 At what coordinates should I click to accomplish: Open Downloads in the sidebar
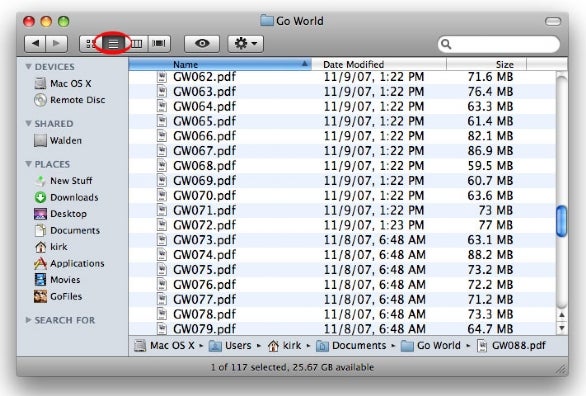tap(66, 197)
